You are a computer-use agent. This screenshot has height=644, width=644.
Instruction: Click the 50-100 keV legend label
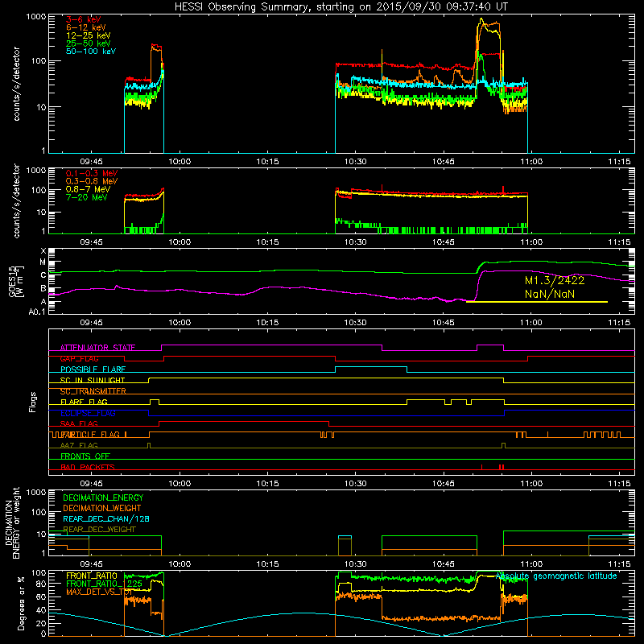(x=91, y=52)
